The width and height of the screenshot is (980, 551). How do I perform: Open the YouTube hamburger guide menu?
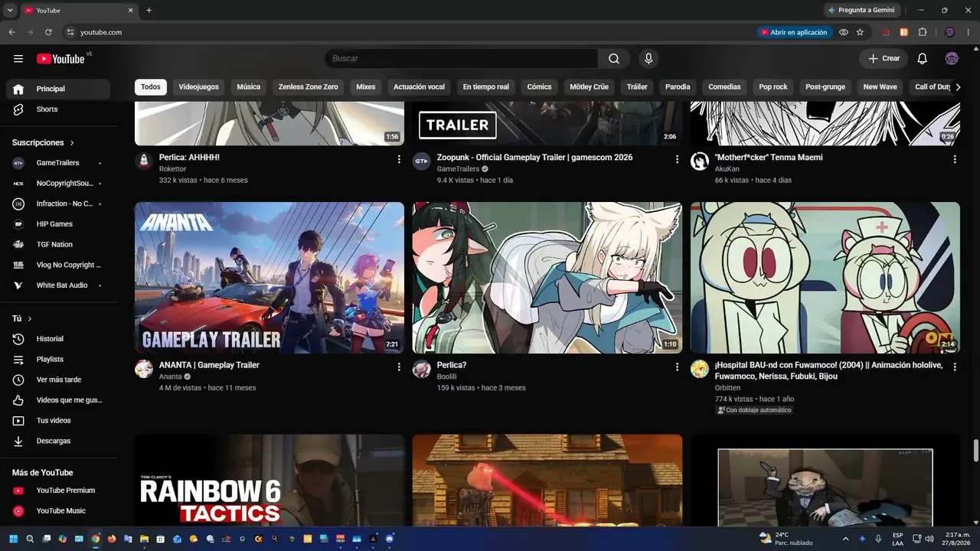coord(18,59)
